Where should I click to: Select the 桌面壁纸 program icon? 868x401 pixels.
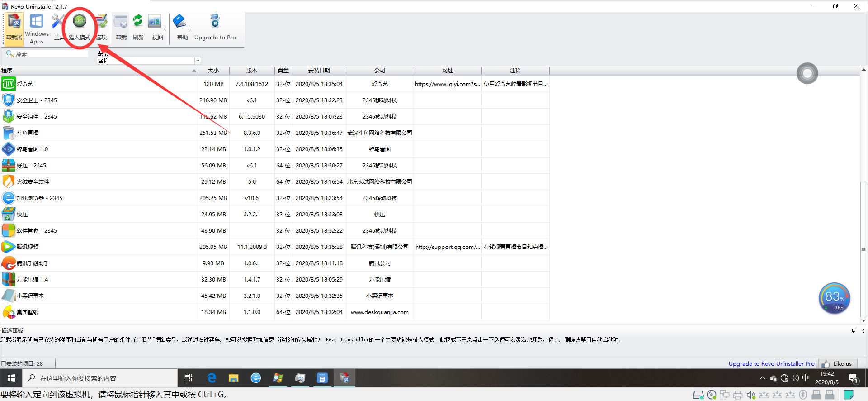[8, 312]
